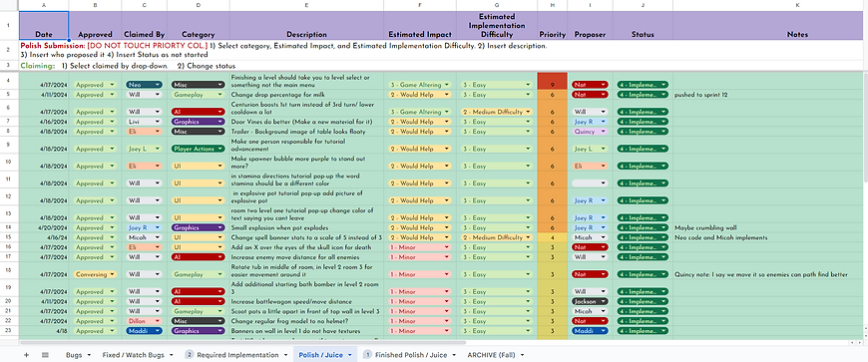This screenshot has height=362, width=868.
Task: Open the Required Implementation sheet tab
Action: point(237,355)
